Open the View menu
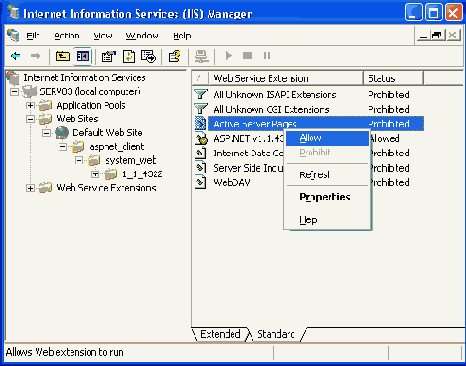The height and width of the screenshot is (366, 466). [x=103, y=35]
